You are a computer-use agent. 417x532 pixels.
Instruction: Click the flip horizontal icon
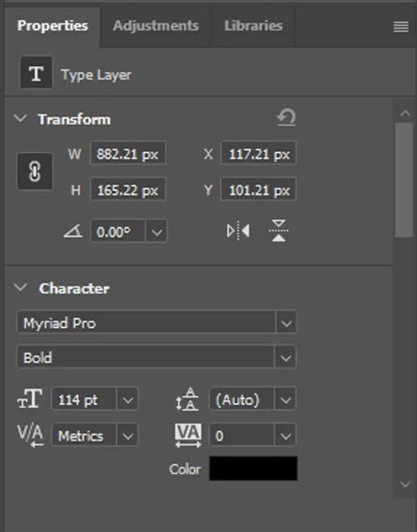238,230
